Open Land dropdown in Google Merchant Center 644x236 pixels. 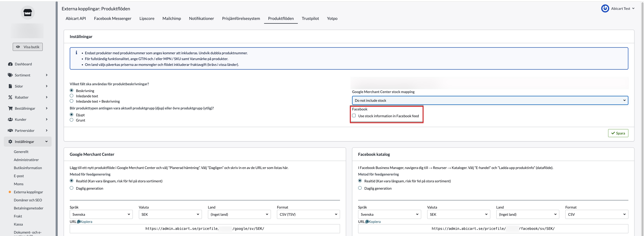(239, 214)
